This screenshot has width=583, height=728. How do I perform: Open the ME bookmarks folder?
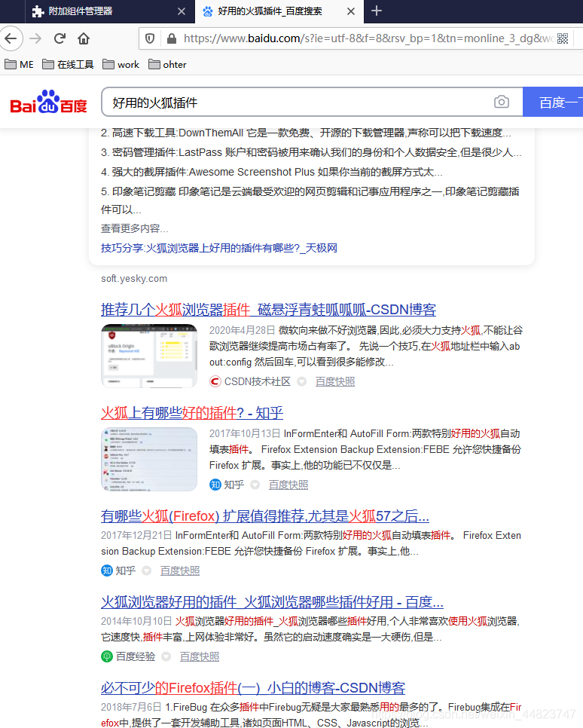pos(19,65)
